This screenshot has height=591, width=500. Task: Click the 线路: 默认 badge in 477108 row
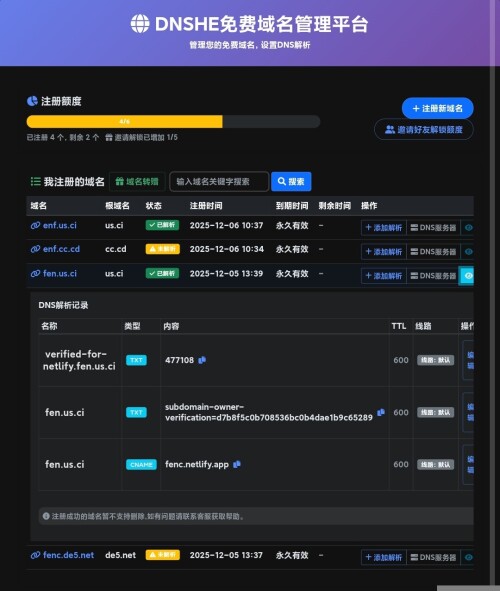tap(436, 360)
